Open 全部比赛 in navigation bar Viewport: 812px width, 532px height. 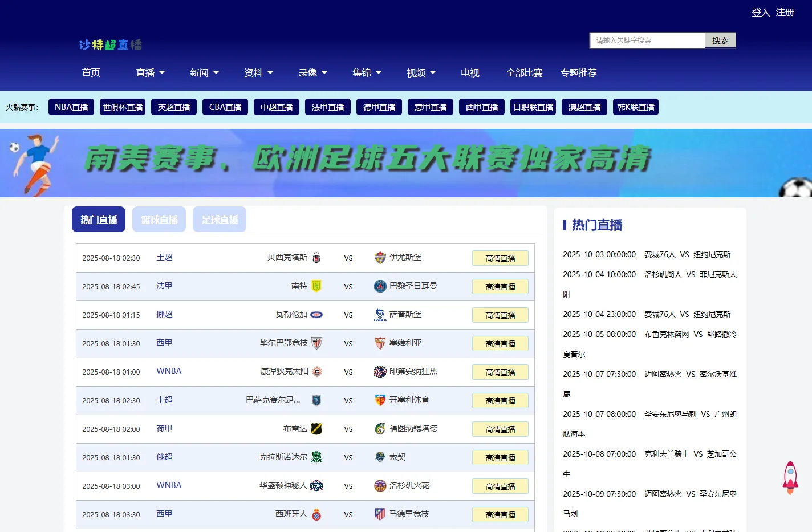click(524, 72)
